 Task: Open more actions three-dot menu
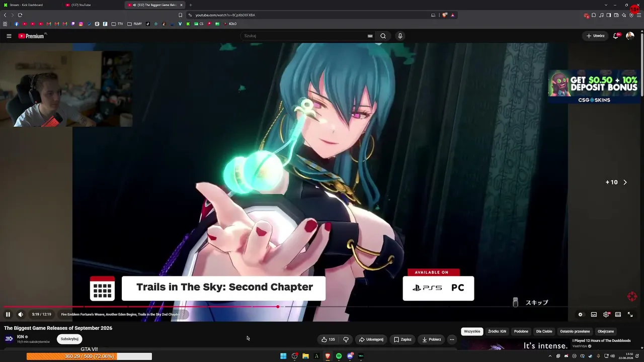point(452,339)
